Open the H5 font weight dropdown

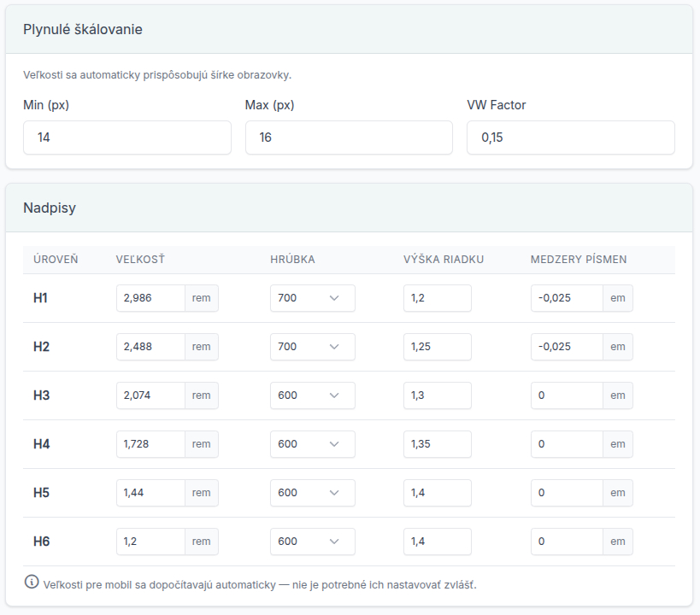pos(313,493)
